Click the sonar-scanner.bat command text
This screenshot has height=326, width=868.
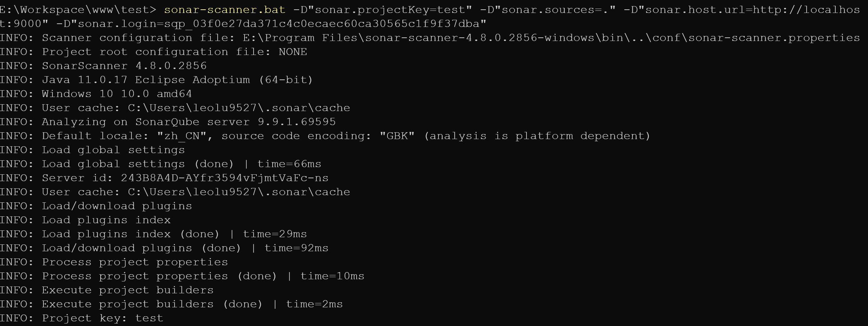[x=224, y=10]
